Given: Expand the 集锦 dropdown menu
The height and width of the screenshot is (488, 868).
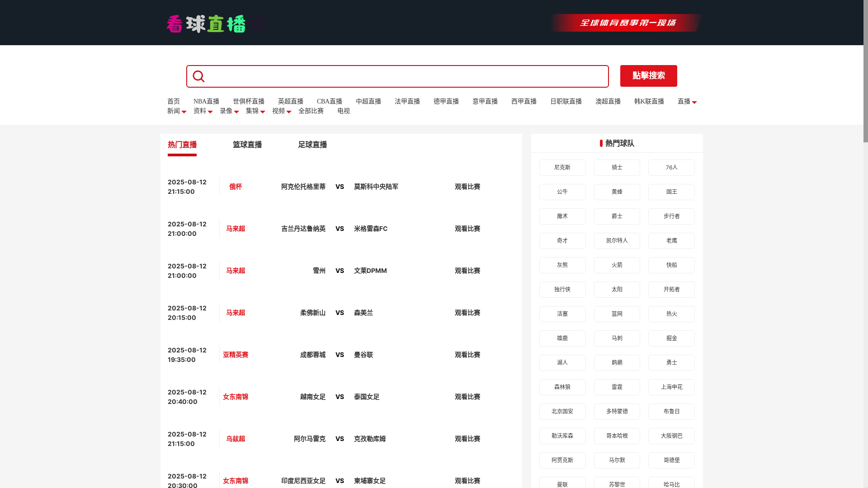Looking at the screenshot, I should [x=255, y=111].
